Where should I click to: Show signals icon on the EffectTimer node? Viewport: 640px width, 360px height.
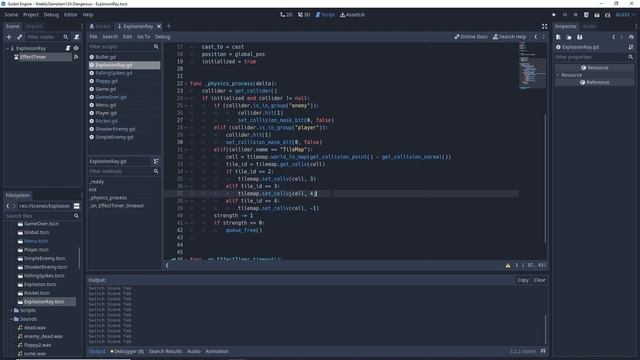click(x=76, y=57)
